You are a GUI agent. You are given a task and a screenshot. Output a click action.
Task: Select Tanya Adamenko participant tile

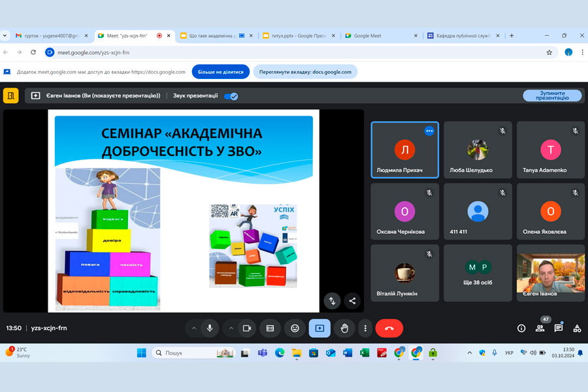[551, 150]
